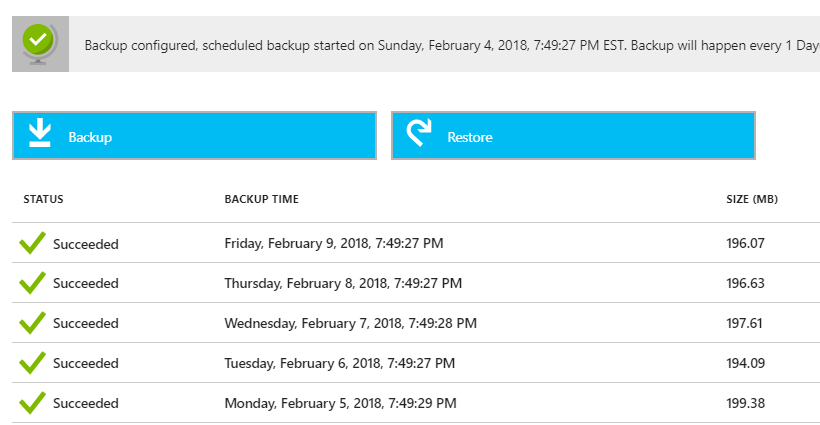Image resolution: width=820 pixels, height=425 pixels.
Task: Select the Monday, February 5 backup time
Action: click(340, 403)
